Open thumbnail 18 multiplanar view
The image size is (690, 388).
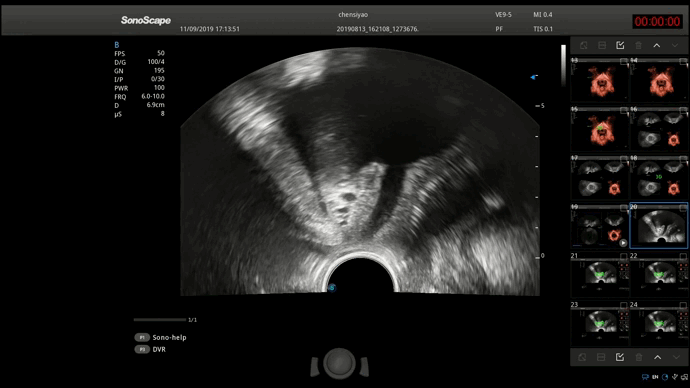659,178
